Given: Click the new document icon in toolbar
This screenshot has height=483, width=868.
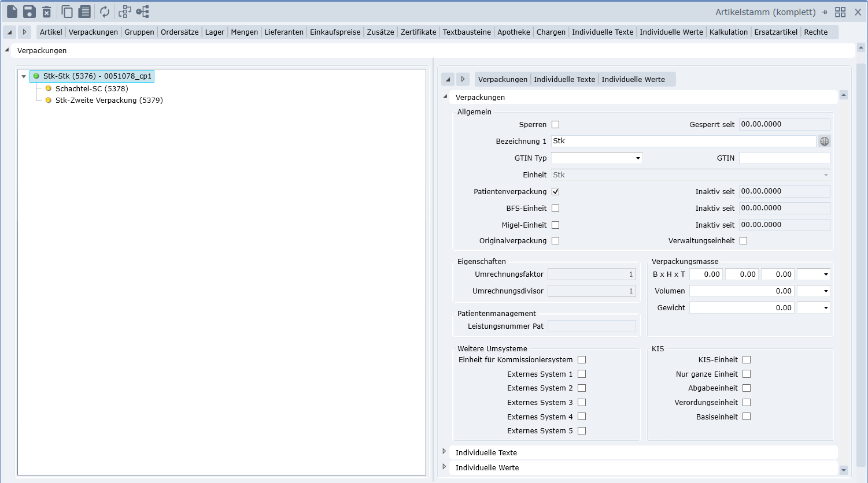Looking at the screenshot, I should click(x=12, y=12).
